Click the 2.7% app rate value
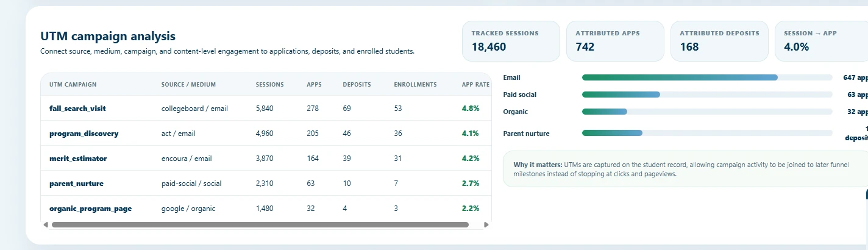Image resolution: width=868 pixels, height=250 pixels. pyautogui.click(x=471, y=184)
